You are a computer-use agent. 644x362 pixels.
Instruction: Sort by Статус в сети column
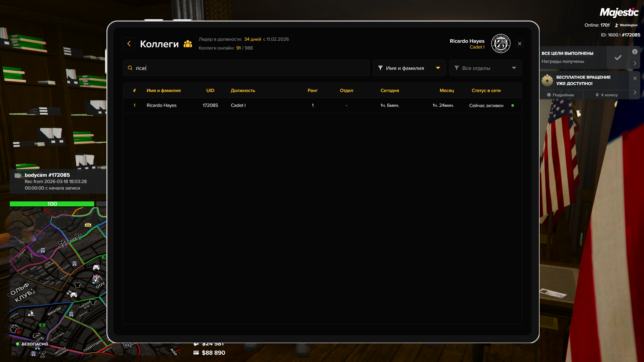pos(486,90)
